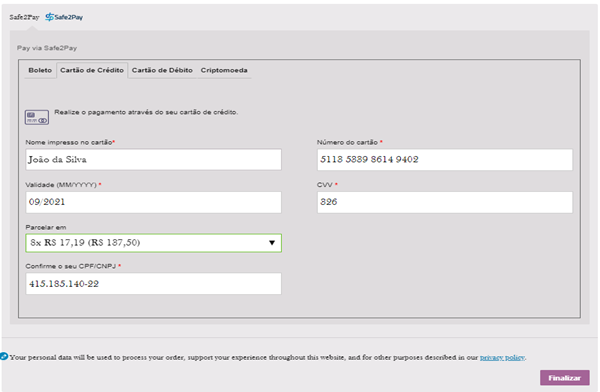Image resolution: width=600 pixels, height=392 pixels.
Task: Click the CPF/CNPJ confirmation field
Action: [x=153, y=284]
